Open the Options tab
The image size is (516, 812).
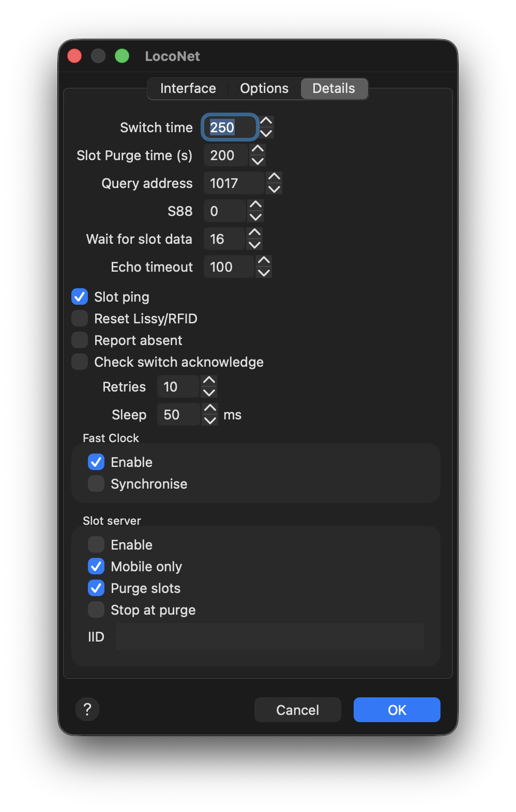pos(264,88)
